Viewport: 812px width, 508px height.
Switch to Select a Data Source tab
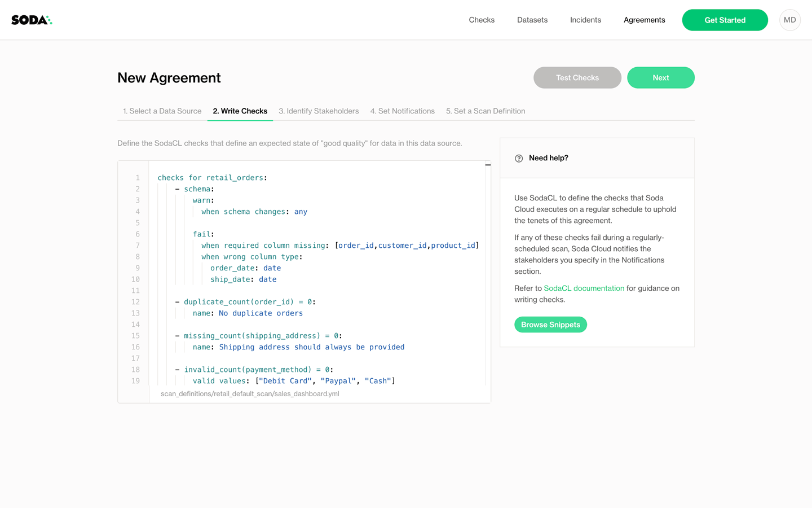162,111
